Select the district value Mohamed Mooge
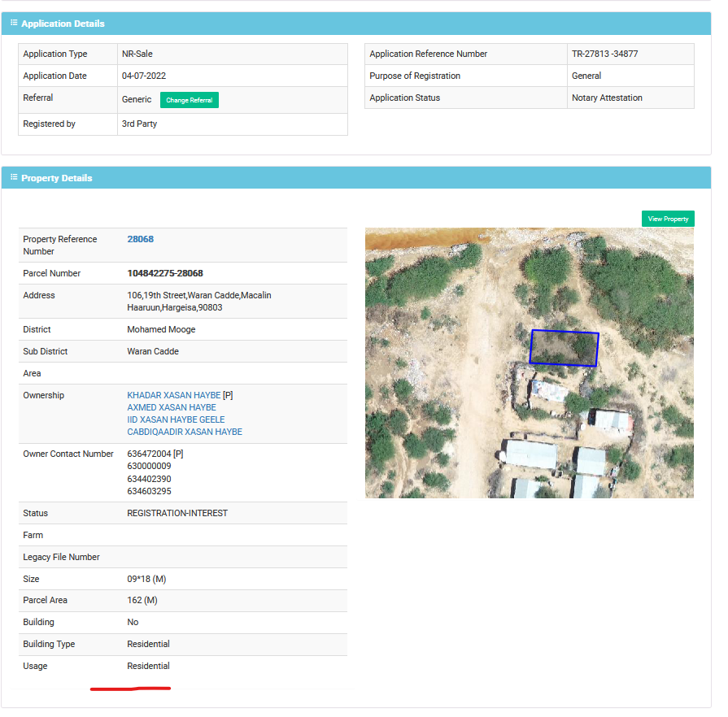 pos(161,329)
